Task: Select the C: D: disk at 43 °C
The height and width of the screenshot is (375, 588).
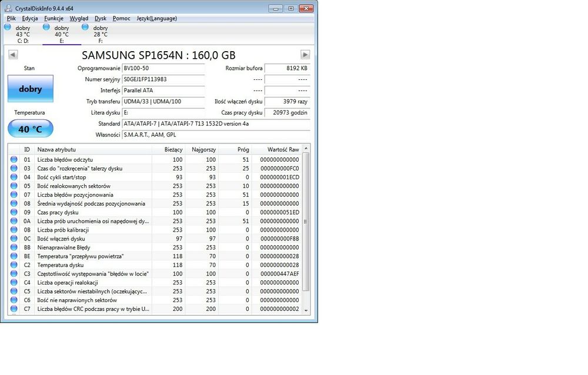Action: [22, 34]
